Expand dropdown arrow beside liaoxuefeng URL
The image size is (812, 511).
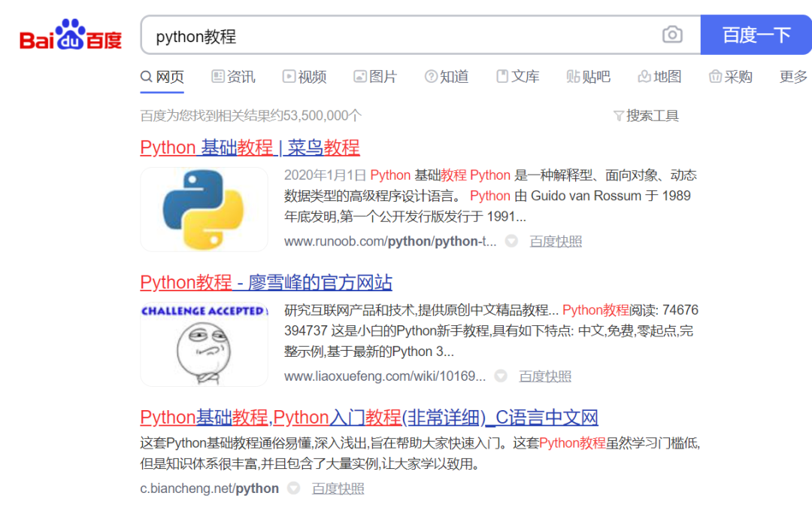(x=501, y=376)
